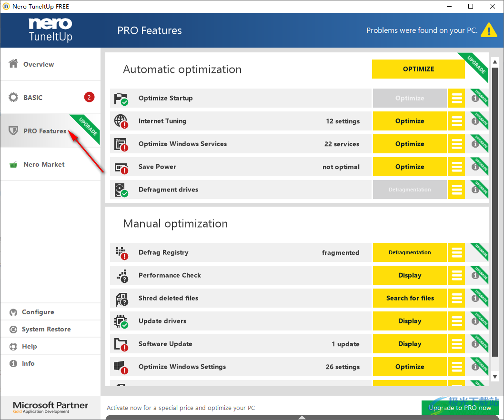
Task: Open the Optimize Windows Services options menu
Action: click(456, 144)
